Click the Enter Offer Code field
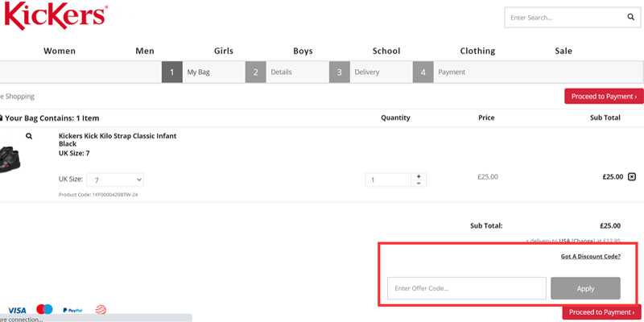The width and height of the screenshot is (644, 322). pos(467,288)
